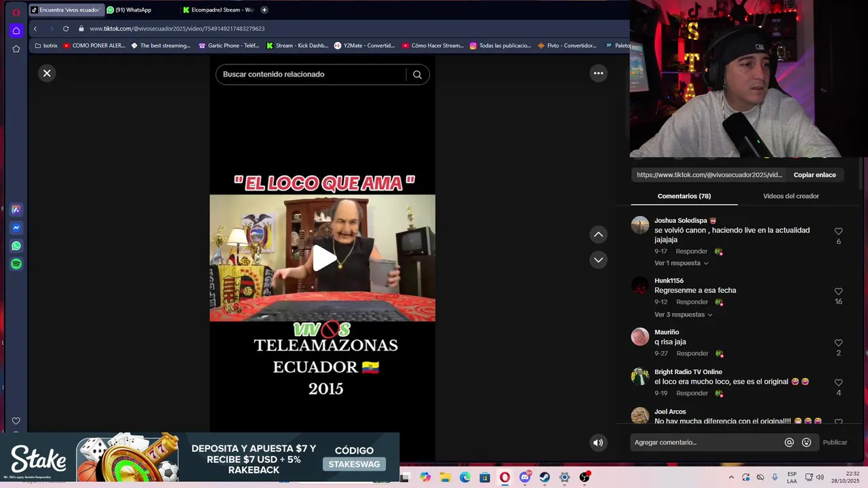Open 'Todas las publicacio...' Instagram bookmark
Image resolution: width=868 pixels, height=488 pixels.
pyautogui.click(x=500, y=45)
